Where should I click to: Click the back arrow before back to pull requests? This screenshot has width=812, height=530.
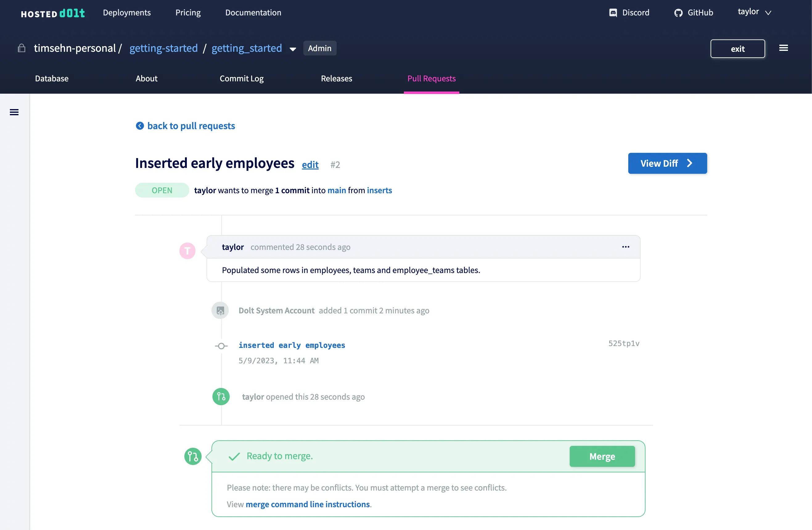pos(140,125)
